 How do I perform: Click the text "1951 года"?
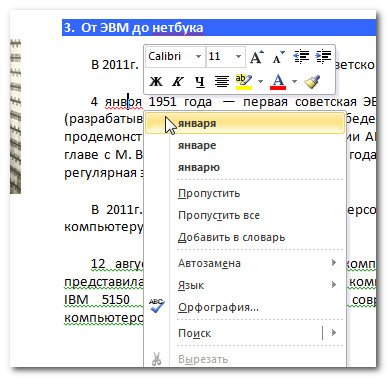[180, 102]
